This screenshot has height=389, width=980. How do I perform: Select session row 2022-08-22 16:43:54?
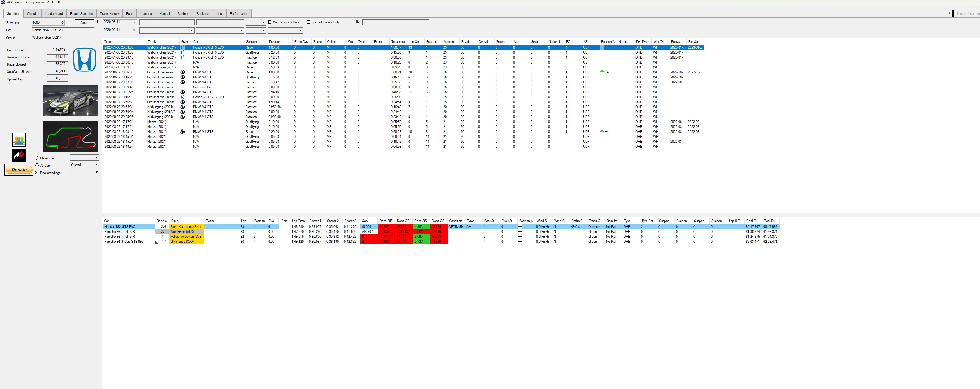click(x=403, y=147)
